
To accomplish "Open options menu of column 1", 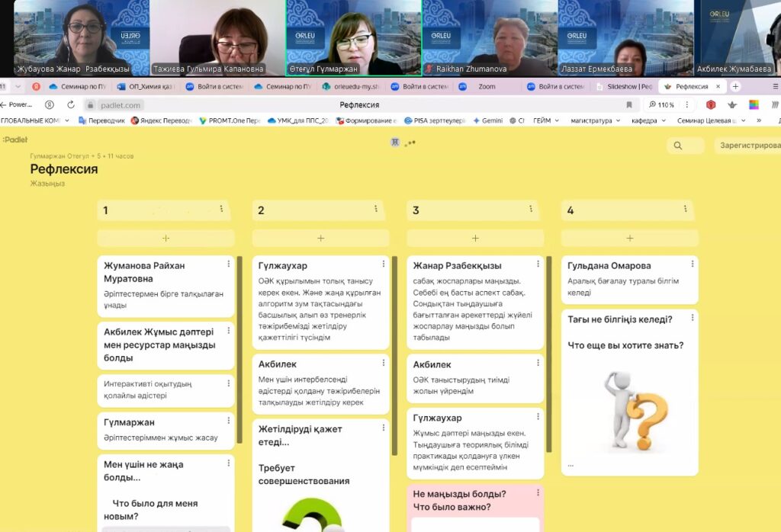I will click(222, 209).
